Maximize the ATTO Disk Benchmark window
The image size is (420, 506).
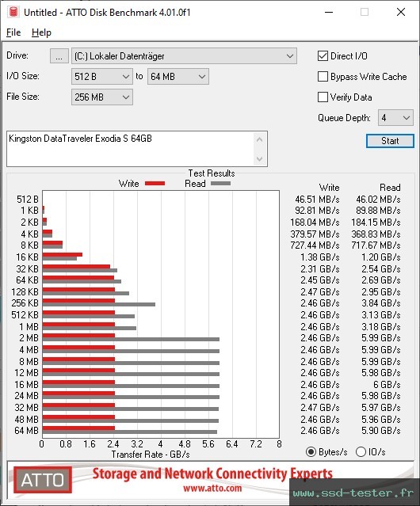(x=365, y=12)
